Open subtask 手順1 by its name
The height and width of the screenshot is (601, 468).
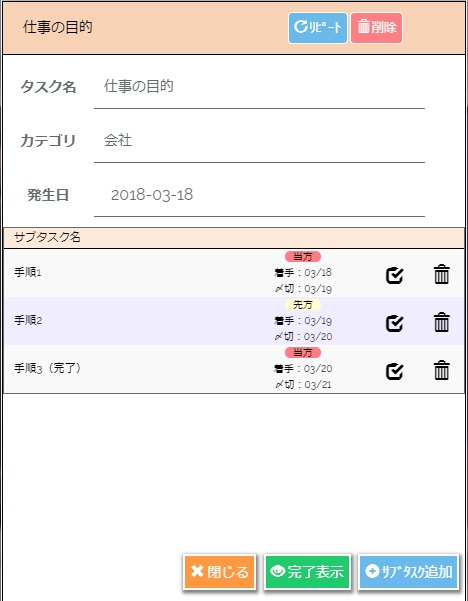[x=28, y=273]
